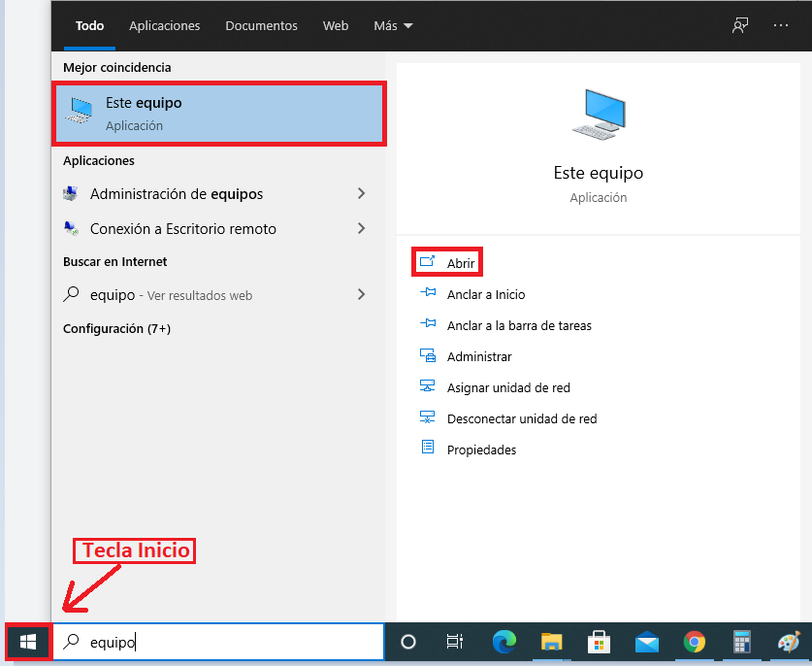Switch to the Documentos tab
Viewport: 812px width, 666px height.
pyautogui.click(x=262, y=25)
